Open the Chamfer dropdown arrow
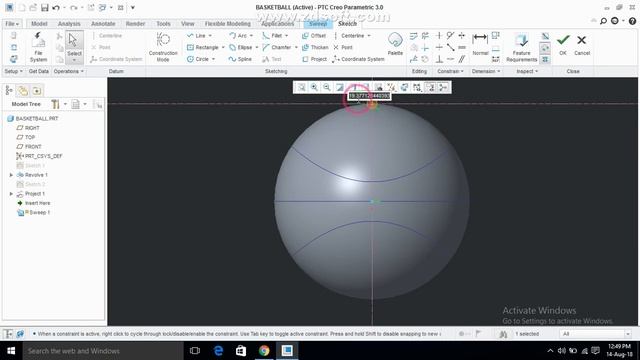 296,48
